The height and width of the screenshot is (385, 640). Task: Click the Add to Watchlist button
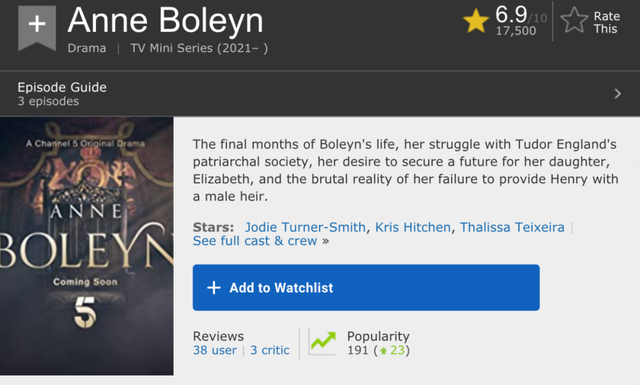click(366, 288)
